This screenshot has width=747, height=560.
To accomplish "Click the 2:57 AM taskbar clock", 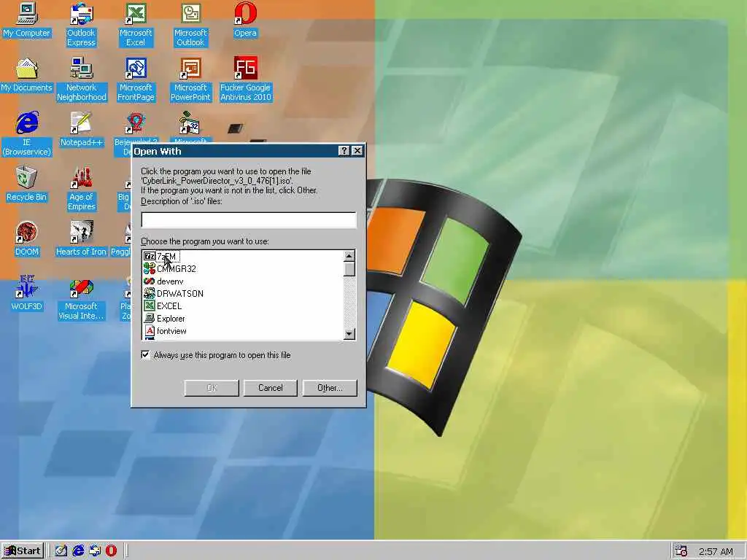I will pos(716,551).
